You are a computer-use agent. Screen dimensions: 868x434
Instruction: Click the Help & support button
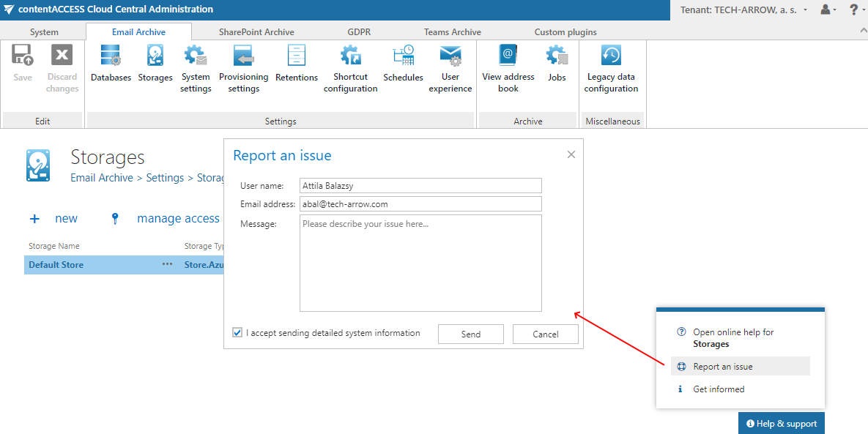(781, 423)
